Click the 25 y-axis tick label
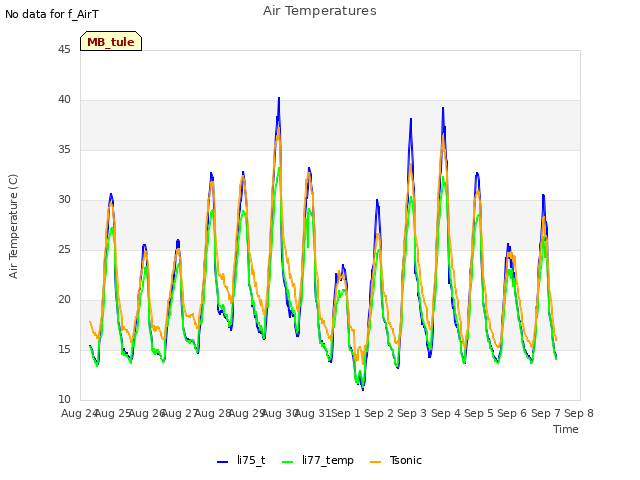Screen dimensions: 640x480 coord(64,249)
